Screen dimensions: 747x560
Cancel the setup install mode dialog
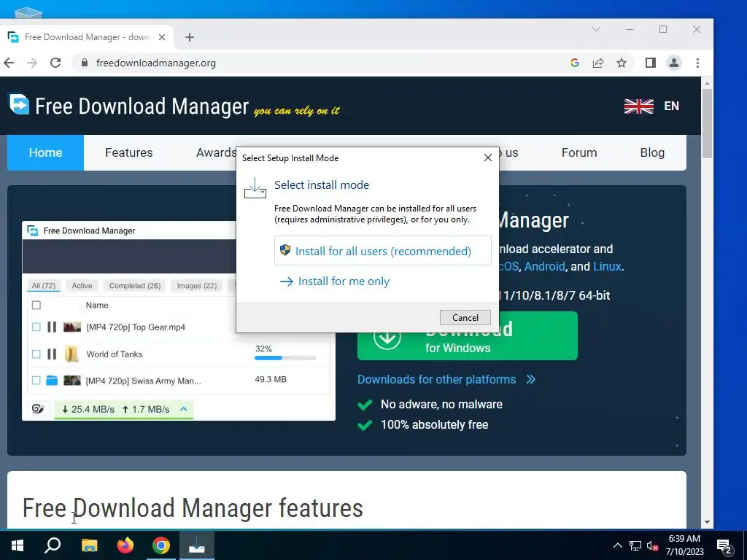click(465, 318)
